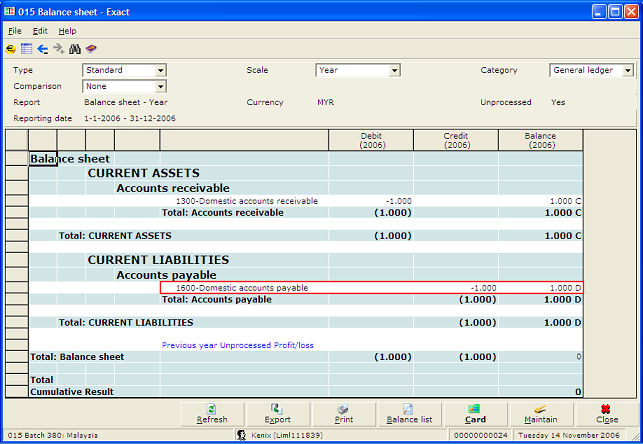Expand the Type dropdown
Screen dimensions: 643x444
(160, 71)
